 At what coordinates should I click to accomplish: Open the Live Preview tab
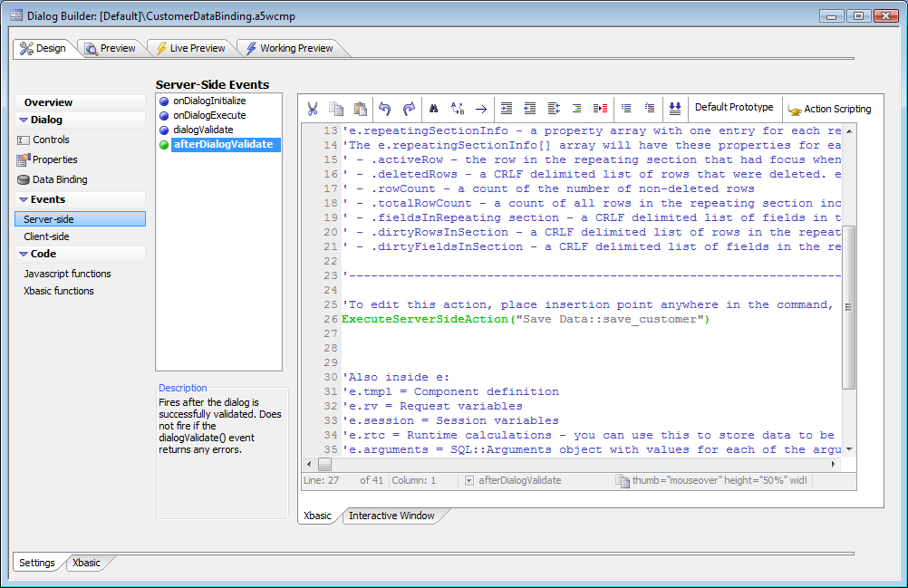pyautogui.click(x=192, y=48)
